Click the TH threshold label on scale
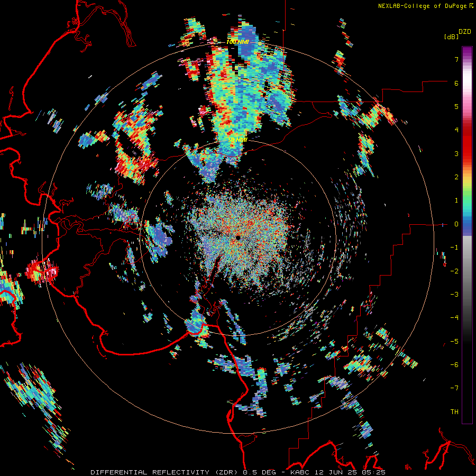 pyautogui.click(x=454, y=412)
